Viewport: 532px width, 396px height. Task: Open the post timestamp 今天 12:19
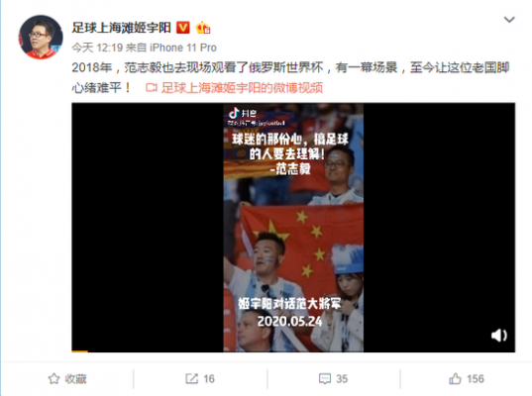point(97,48)
